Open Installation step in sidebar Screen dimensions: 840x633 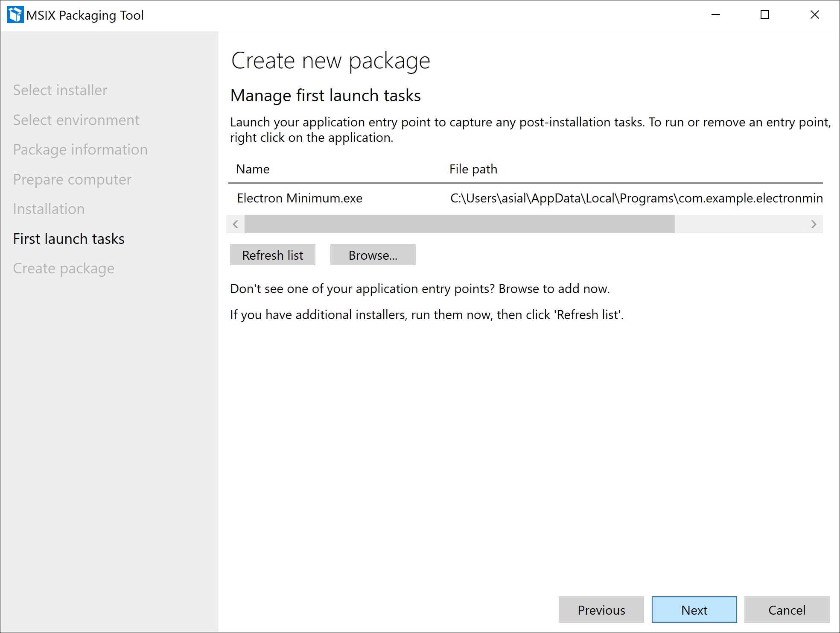point(49,209)
